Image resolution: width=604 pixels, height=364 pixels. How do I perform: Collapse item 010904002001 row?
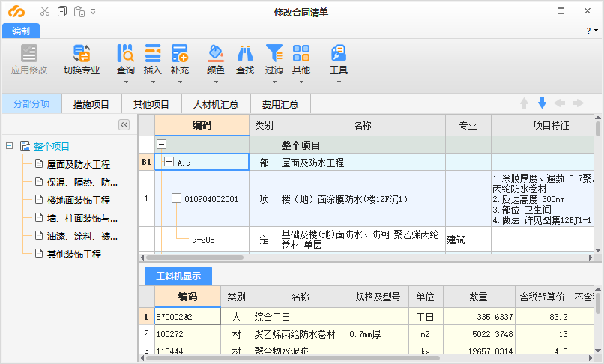[177, 199]
